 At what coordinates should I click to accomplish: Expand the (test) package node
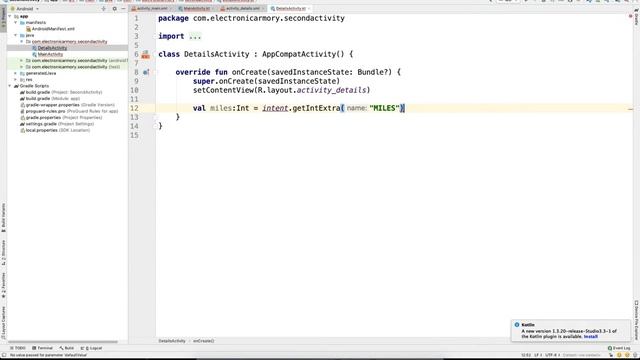click(22, 67)
